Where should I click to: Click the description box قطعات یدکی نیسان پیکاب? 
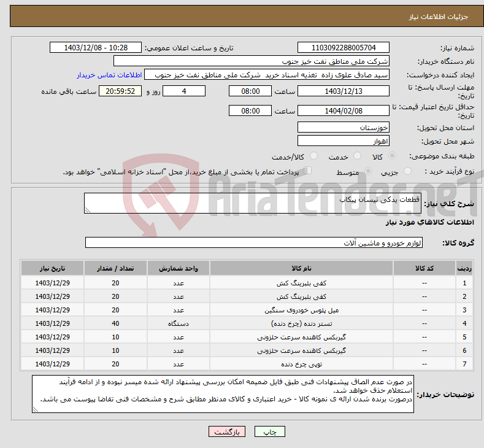coord(253,203)
